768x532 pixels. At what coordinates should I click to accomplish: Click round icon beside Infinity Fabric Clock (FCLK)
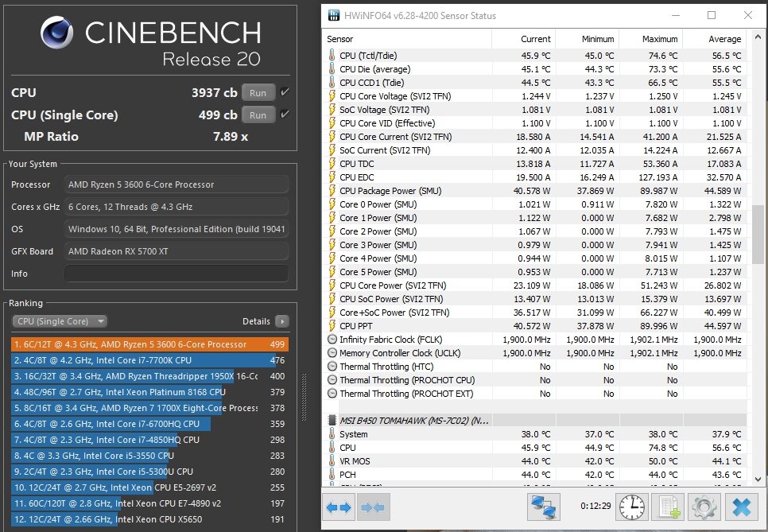point(332,340)
